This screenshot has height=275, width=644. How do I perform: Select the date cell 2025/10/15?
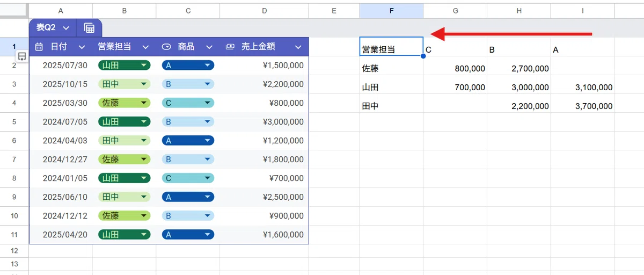coord(61,84)
